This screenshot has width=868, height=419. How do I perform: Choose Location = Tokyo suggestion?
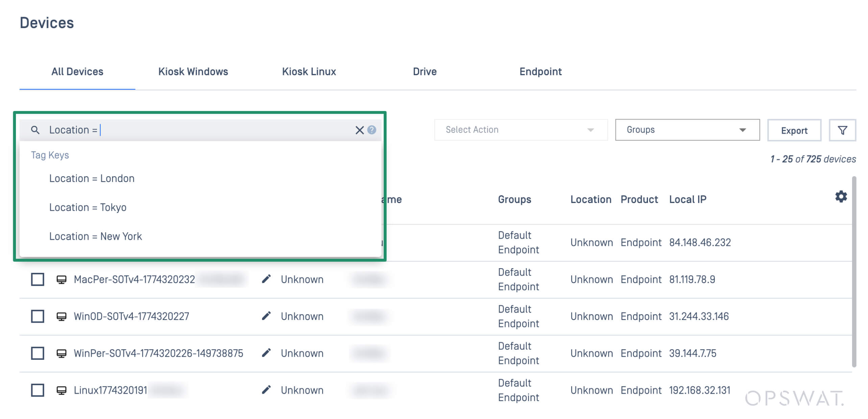click(x=88, y=207)
